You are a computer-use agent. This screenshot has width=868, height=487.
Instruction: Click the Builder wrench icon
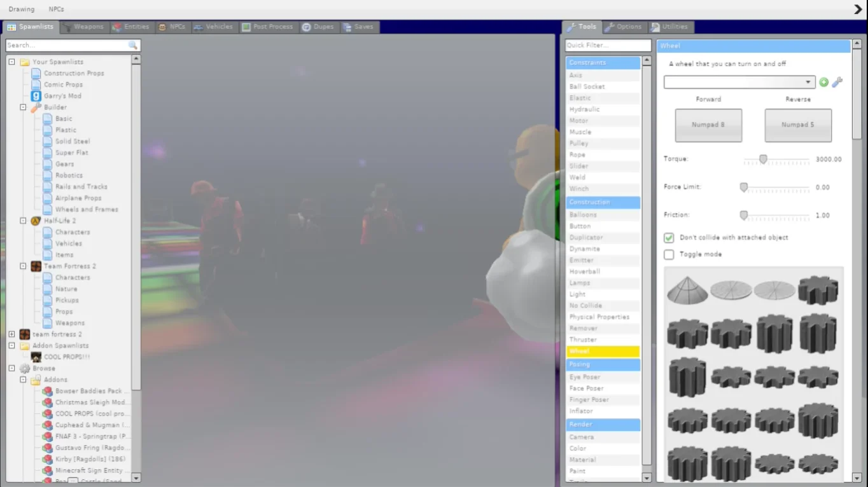click(x=36, y=107)
